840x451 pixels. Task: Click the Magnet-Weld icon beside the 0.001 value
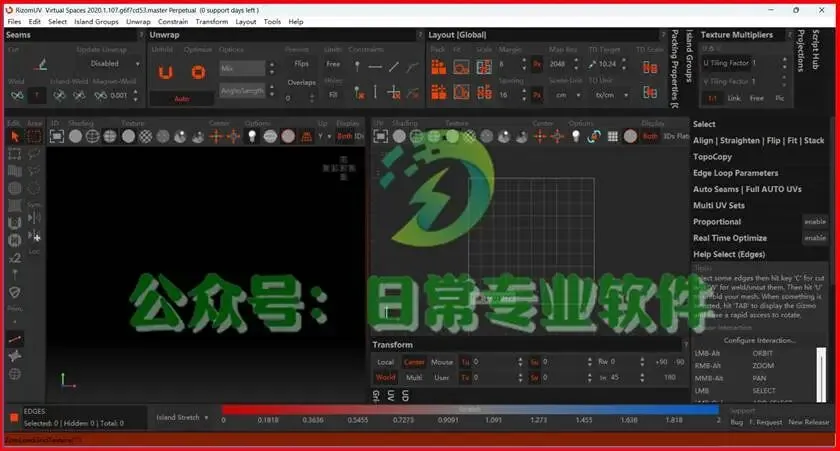click(100, 95)
